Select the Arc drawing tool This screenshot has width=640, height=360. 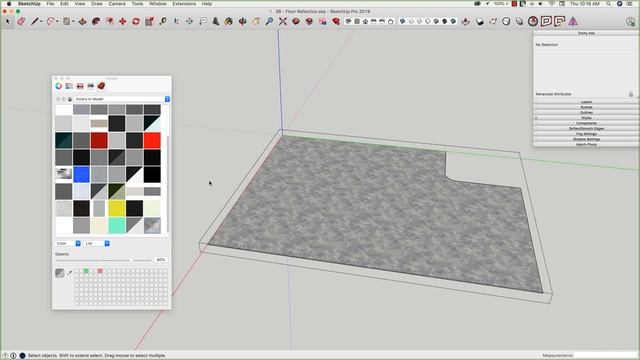[x=50, y=21]
